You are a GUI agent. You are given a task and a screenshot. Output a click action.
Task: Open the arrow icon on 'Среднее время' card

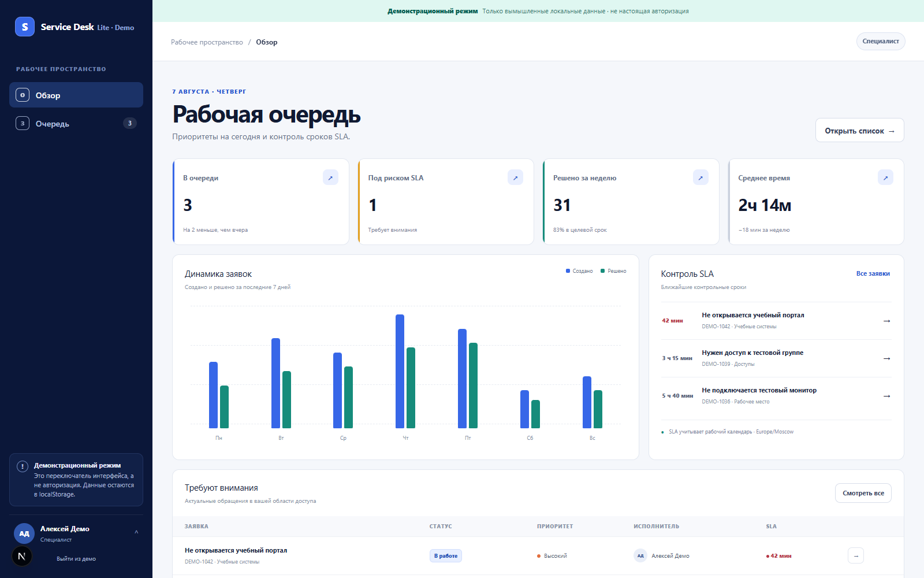(885, 177)
